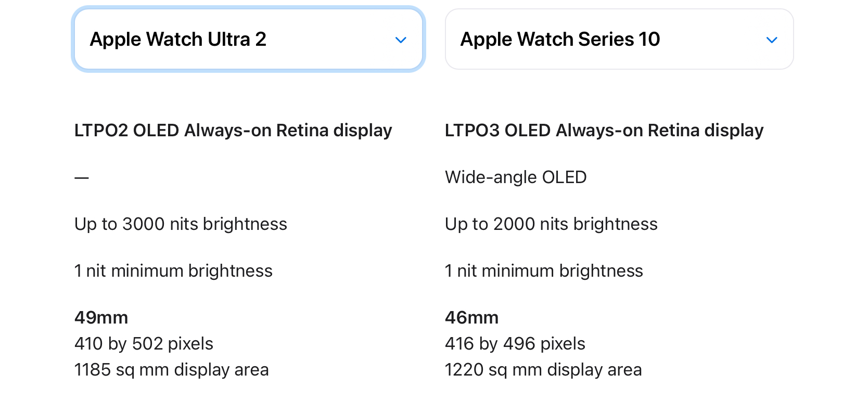Click the chevron icon beside Apple Watch Series 10

(772, 40)
